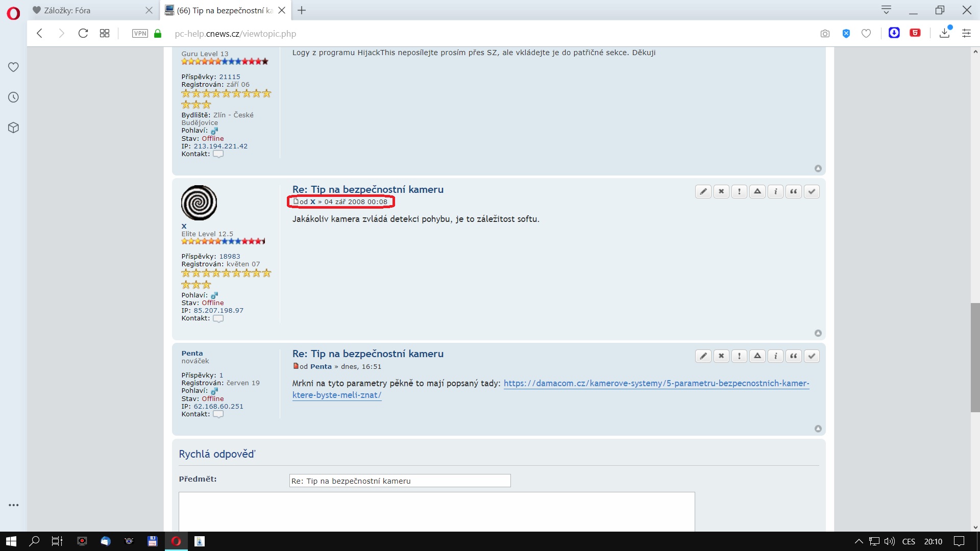The image size is (980, 551).
Task: Click warning triangle icon on X's post
Action: click(x=757, y=191)
